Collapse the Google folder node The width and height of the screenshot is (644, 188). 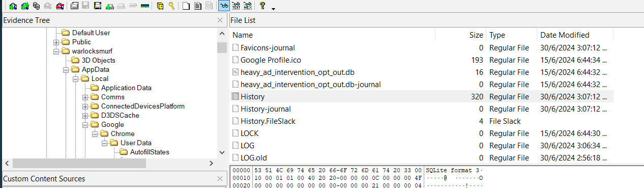point(85,124)
